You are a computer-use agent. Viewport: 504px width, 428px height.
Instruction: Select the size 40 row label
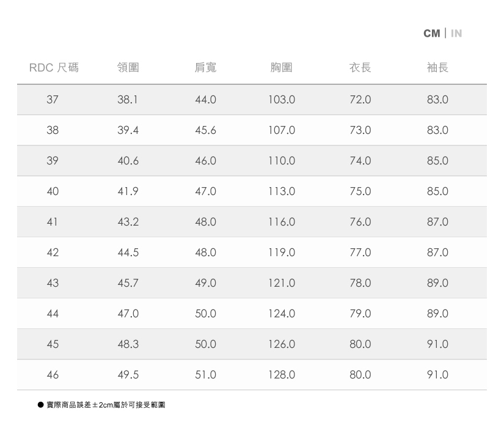coord(53,191)
